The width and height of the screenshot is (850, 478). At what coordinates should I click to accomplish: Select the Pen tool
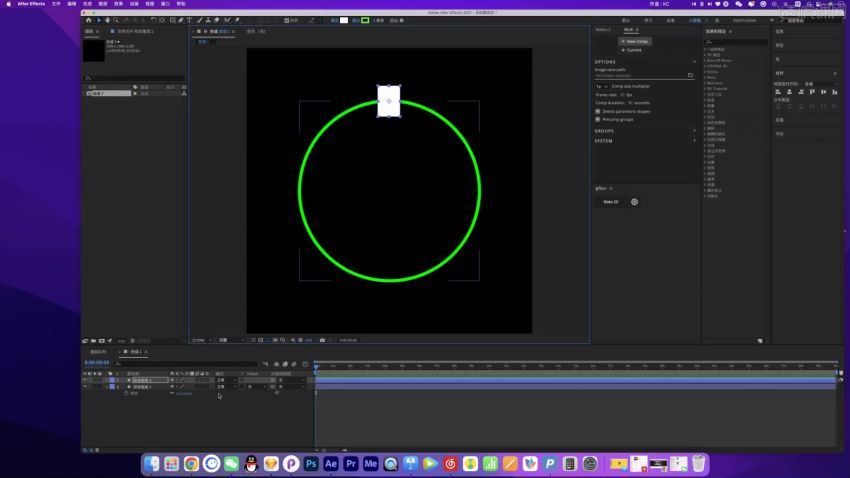tap(181, 20)
